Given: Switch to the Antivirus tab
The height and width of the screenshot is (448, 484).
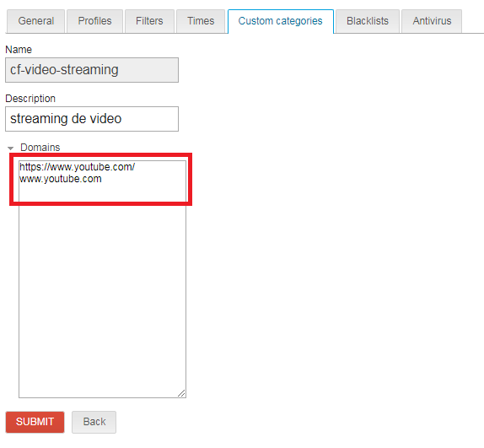Looking at the screenshot, I should [432, 21].
